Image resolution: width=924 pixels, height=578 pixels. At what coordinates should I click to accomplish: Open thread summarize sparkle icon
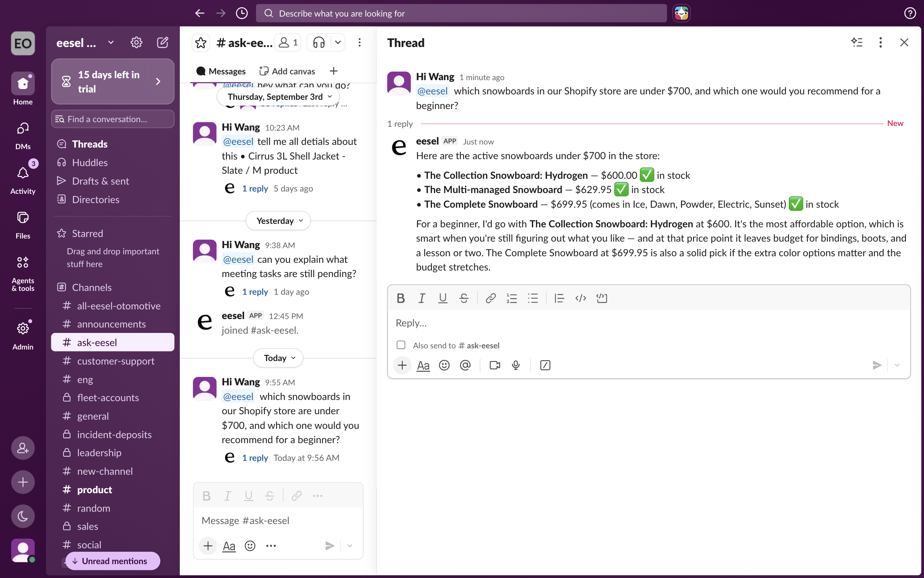tap(857, 42)
